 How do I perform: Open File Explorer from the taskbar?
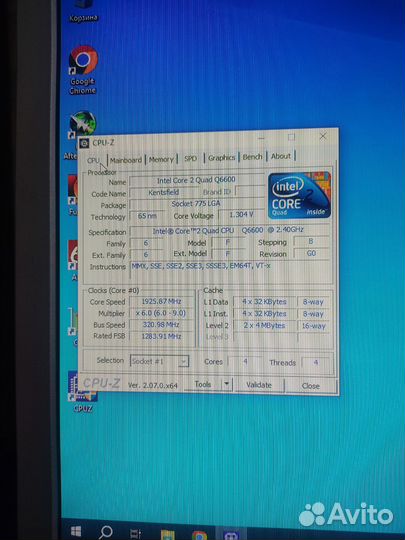point(167,534)
